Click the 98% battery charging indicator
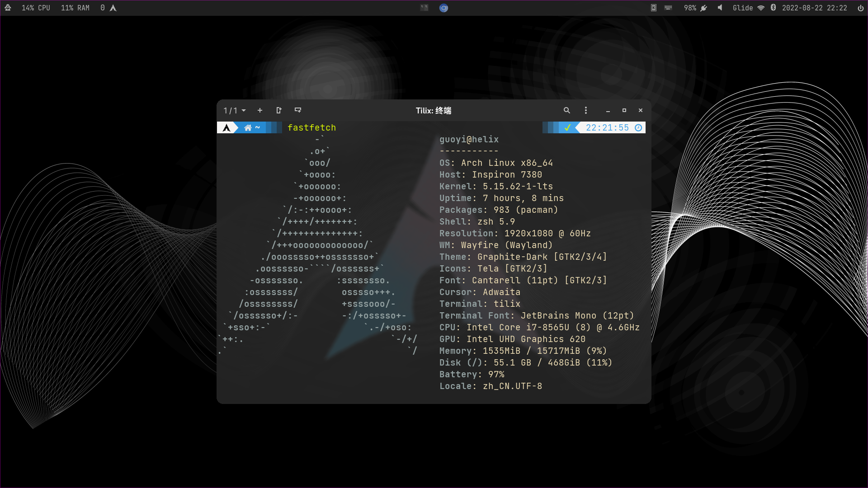The height and width of the screenshot is (488, 868). pos(695,8)
